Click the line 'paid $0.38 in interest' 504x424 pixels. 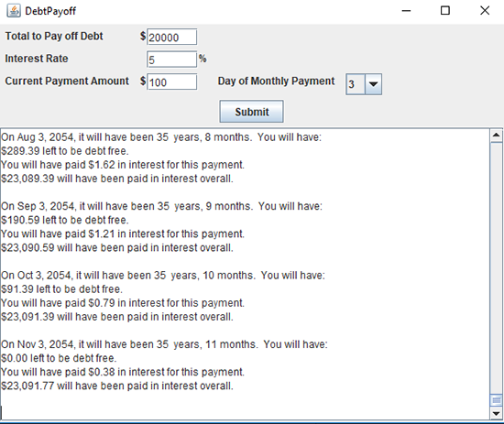pyautogui.click(x=123, y=372)
